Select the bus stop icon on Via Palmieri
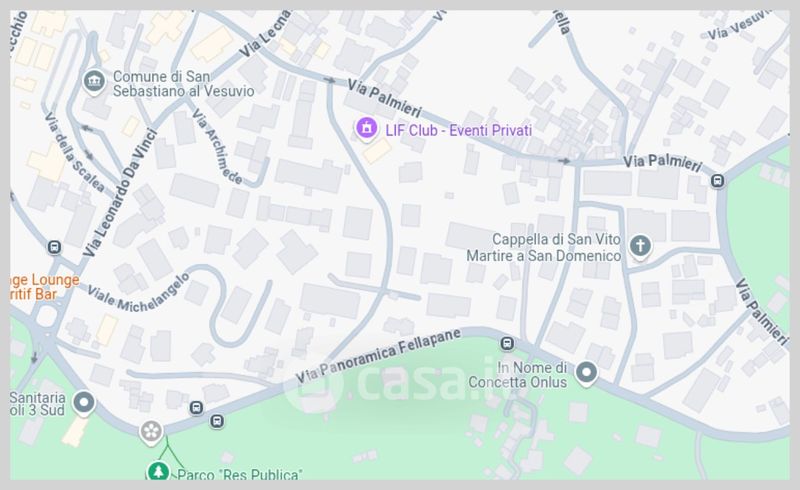800x490 pixels. 717,181
